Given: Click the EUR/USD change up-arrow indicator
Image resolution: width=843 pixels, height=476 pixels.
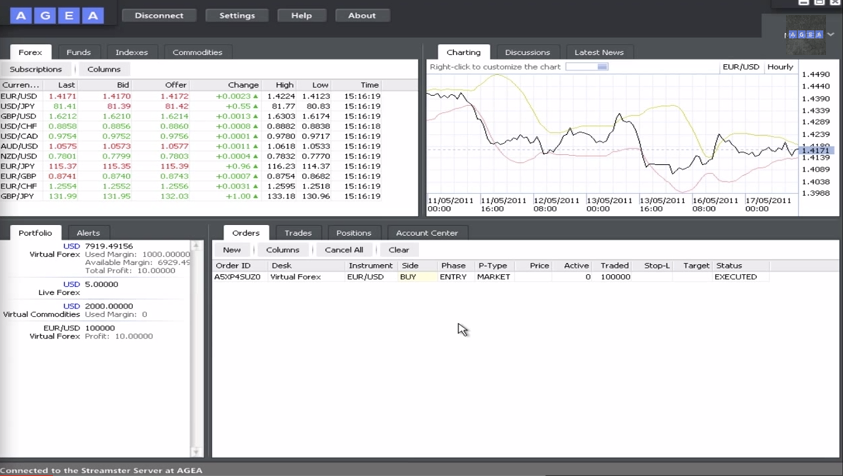Looking at the screenshot, I should (x=255, y=96).
